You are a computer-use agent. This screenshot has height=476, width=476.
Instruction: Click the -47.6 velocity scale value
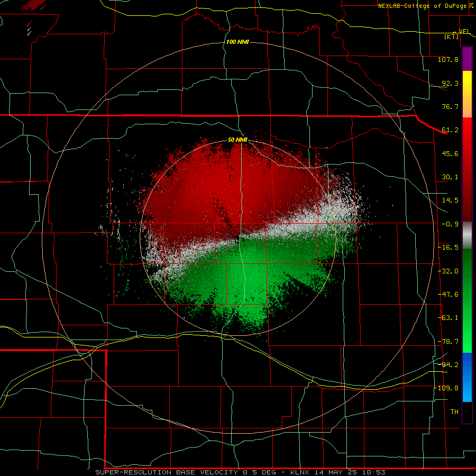click(448, 295)
